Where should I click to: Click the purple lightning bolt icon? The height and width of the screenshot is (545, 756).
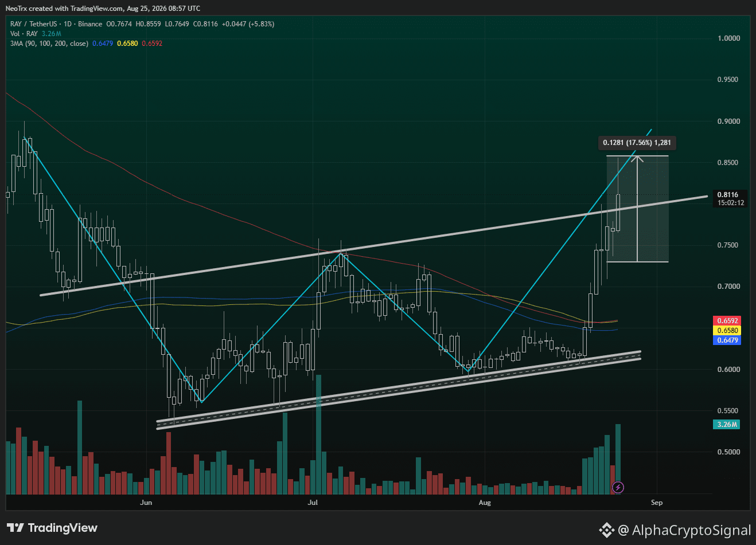click(618, 488)
